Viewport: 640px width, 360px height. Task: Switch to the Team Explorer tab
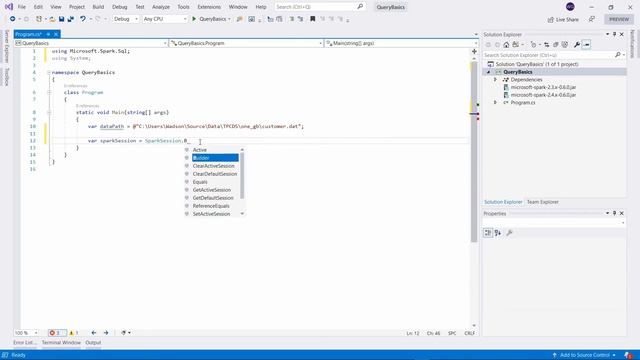pyautogui.click(x=542, y=202)
